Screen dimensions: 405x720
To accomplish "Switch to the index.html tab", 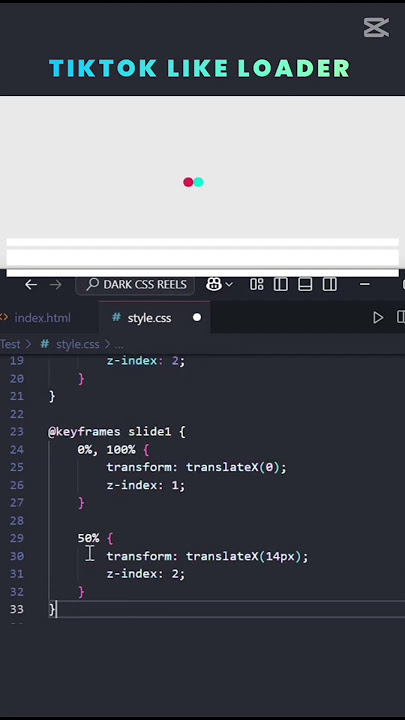I will click(42, 318).
